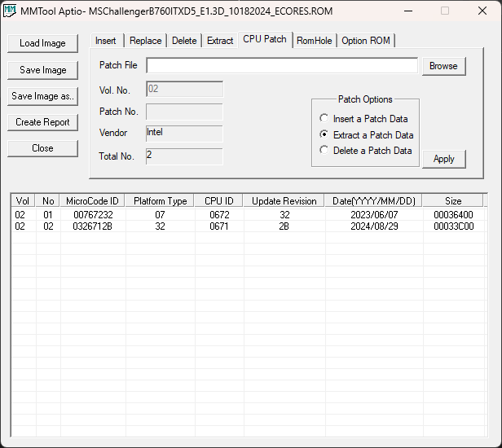Click size cell 00033C00
This screenshot has height=448, width=502.
tap(454, 226)
